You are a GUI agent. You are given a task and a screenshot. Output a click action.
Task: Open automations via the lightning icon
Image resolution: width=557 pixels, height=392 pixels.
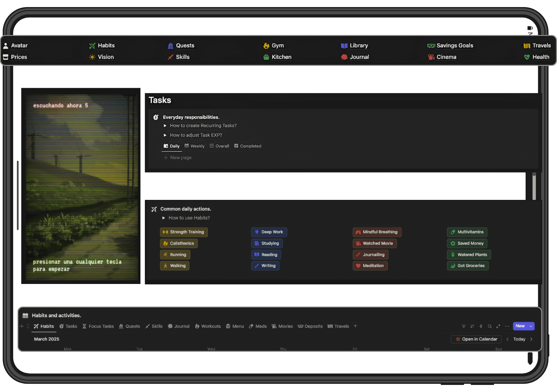click(x=481, y=326)
